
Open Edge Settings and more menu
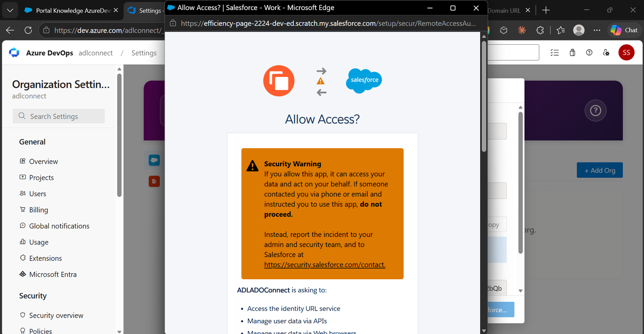pos(597,30)
